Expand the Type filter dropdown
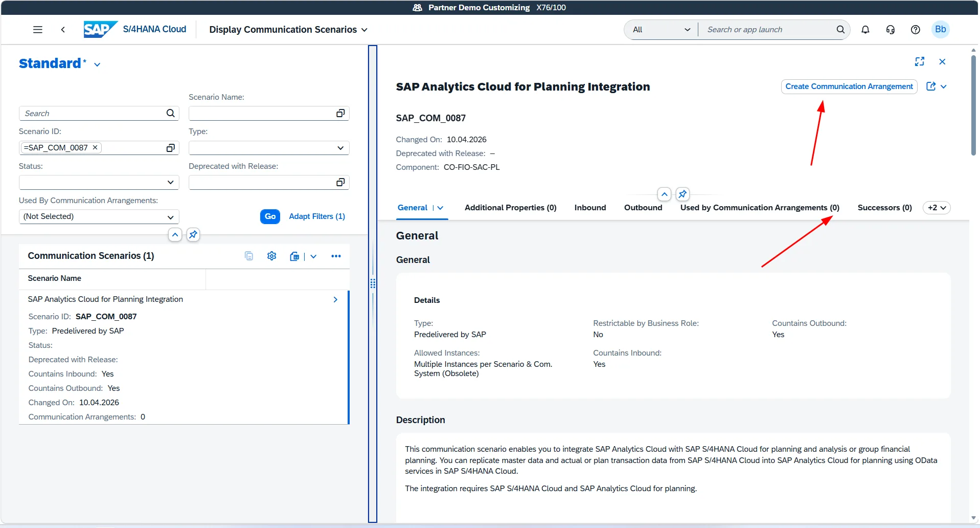980x528 pixels. pyautogui.click(x=340, y=148)
